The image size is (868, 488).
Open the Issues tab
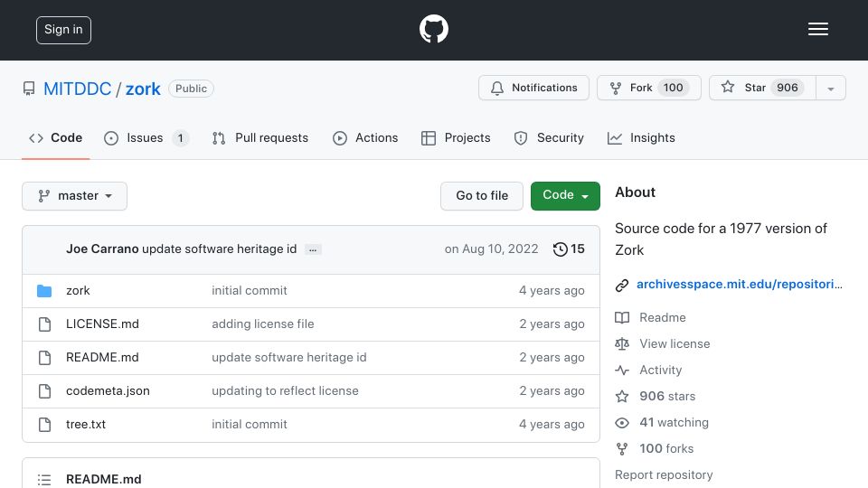(146, 137)
